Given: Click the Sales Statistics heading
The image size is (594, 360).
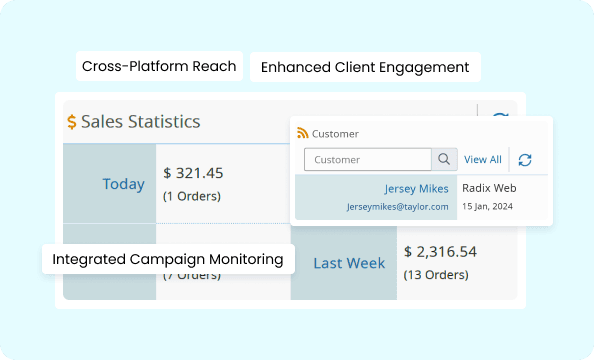Looking at the screenshot, I should click(x=141, y=122).
